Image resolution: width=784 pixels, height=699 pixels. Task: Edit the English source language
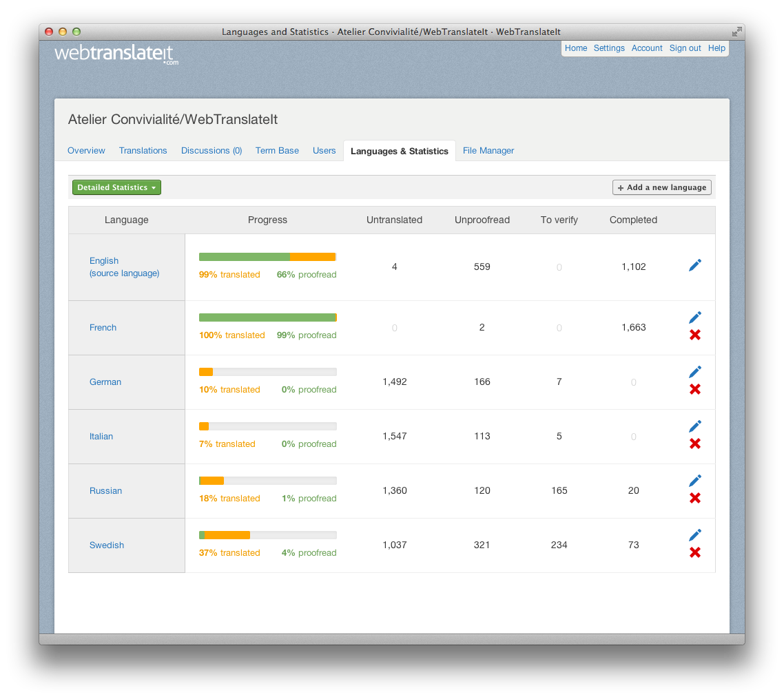[x=695, y=265]
